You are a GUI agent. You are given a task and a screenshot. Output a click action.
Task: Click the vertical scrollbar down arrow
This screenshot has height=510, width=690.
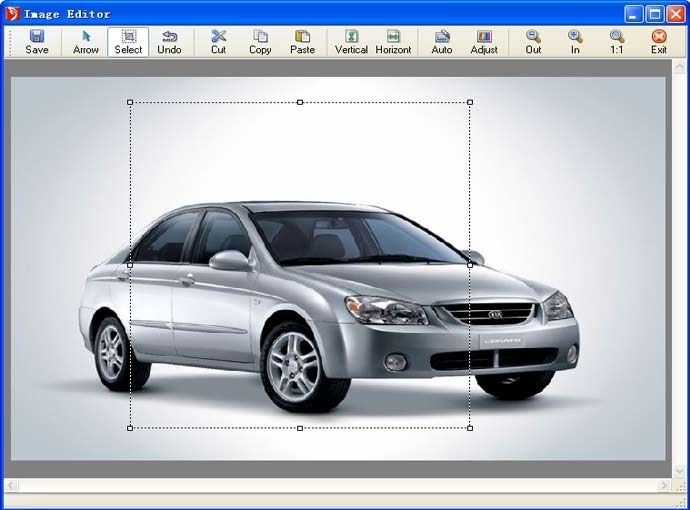tap(679, 470)
